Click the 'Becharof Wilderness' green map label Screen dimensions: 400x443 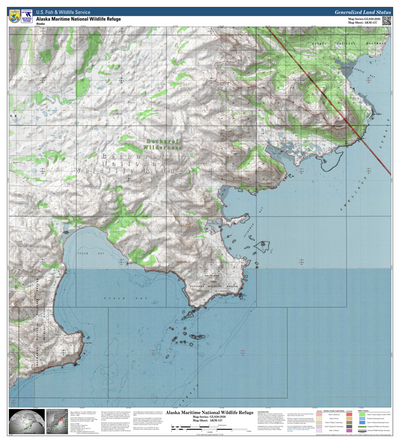point(163,144)
